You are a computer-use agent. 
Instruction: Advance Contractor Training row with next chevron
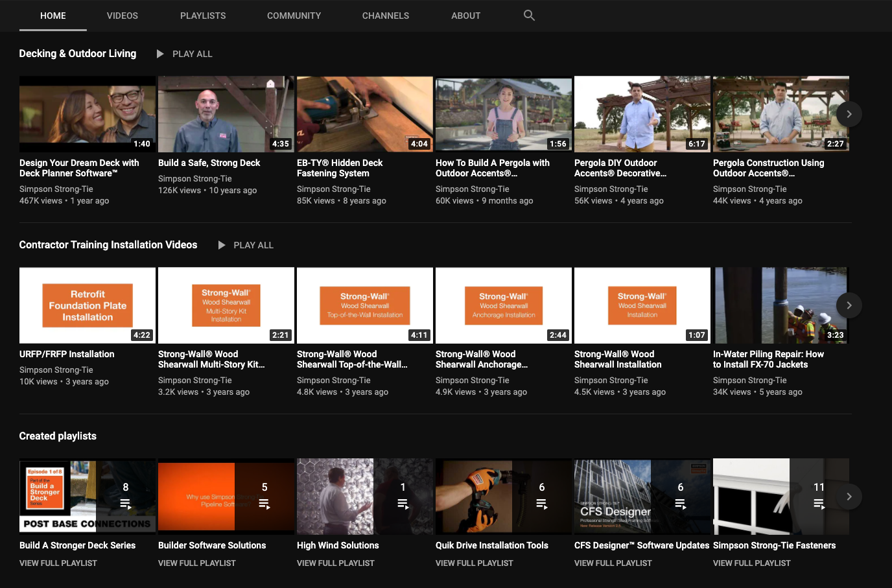coord(849,305)
